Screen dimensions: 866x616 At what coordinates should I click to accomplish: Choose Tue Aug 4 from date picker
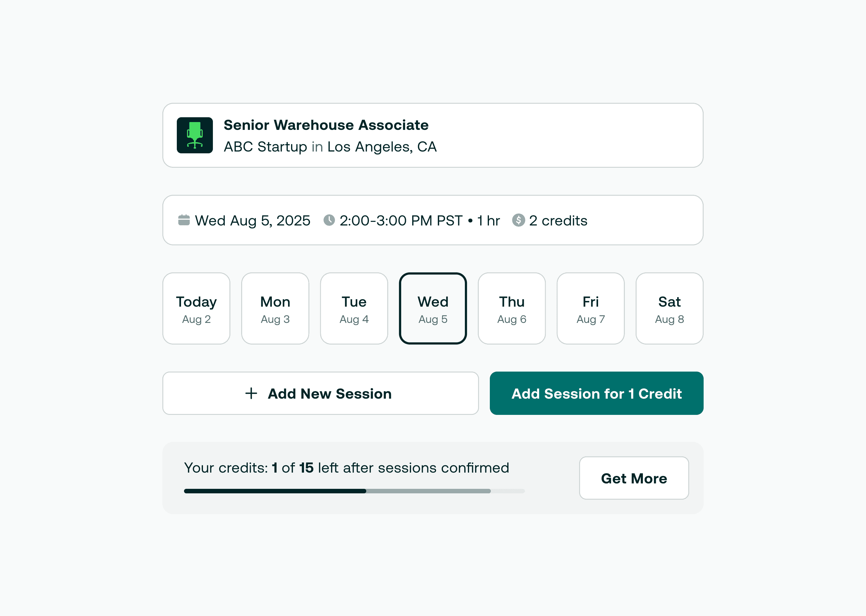(x=354, y=308)
